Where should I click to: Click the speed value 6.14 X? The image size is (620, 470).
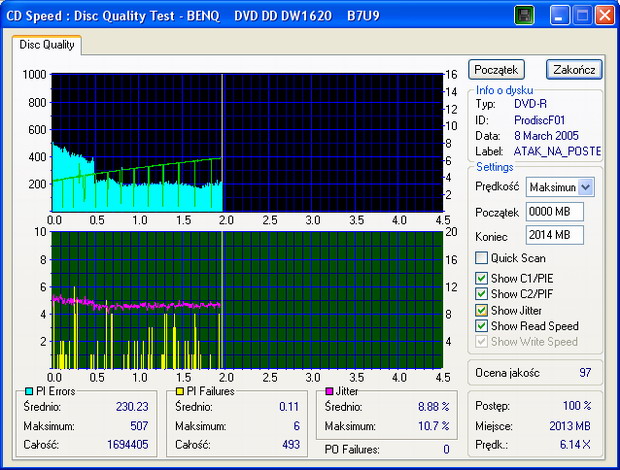coord(575,445)
